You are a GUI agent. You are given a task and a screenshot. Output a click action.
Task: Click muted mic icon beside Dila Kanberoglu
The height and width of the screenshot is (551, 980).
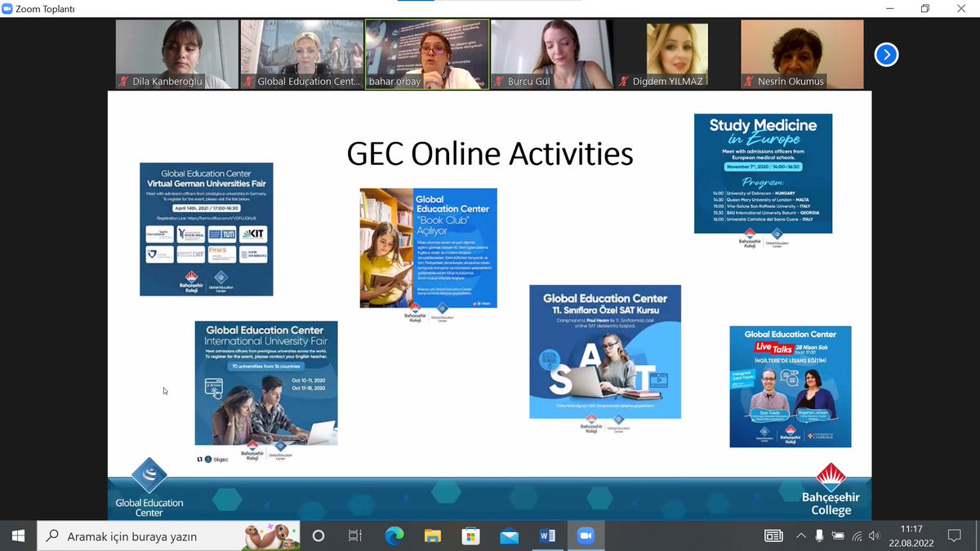pyautogui.click(x=123, y=81)
